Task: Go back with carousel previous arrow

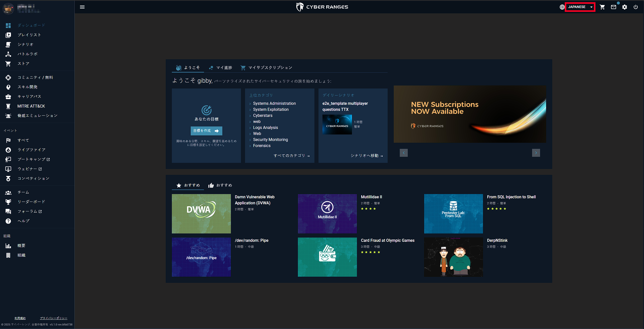Action: [x=404, y=153]
